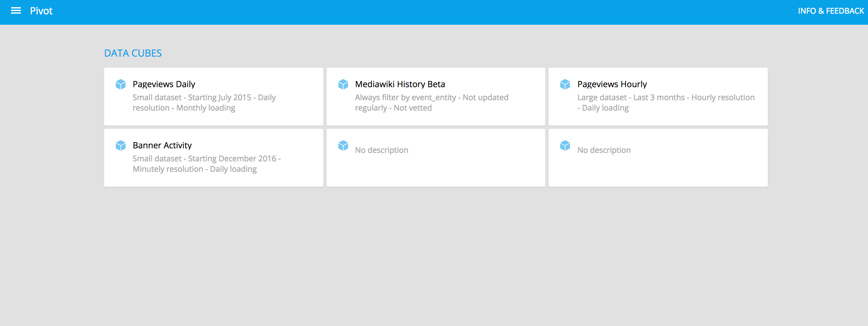Click the Pageviews Hourly cube icon
Screen dimensions: 868x326
click(x=565, y=84)
